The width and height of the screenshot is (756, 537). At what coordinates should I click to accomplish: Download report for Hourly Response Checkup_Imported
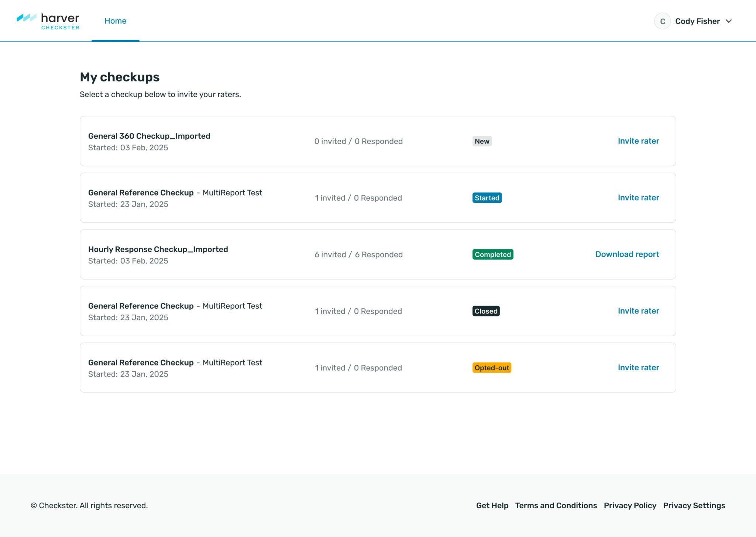tap(627, 254)
